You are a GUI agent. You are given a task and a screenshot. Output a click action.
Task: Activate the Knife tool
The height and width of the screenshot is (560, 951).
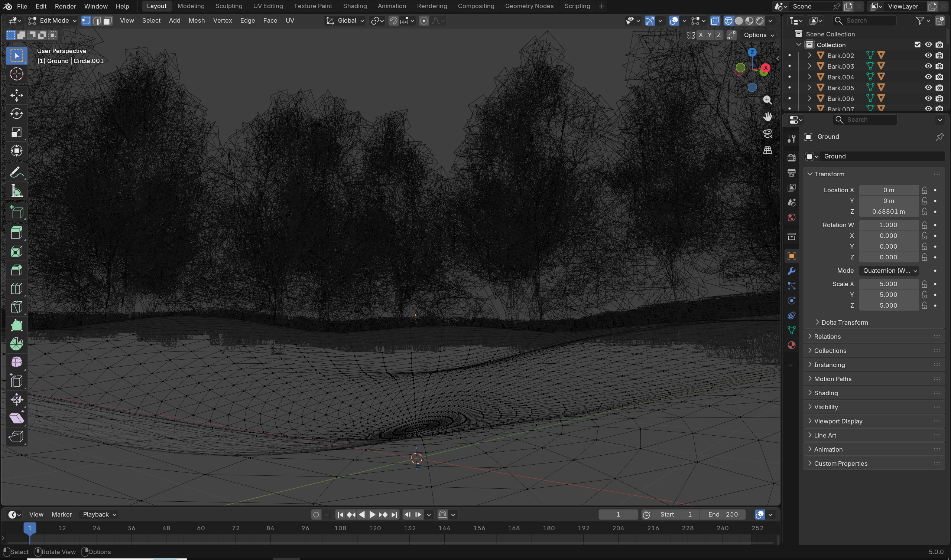tap(16, 307)
